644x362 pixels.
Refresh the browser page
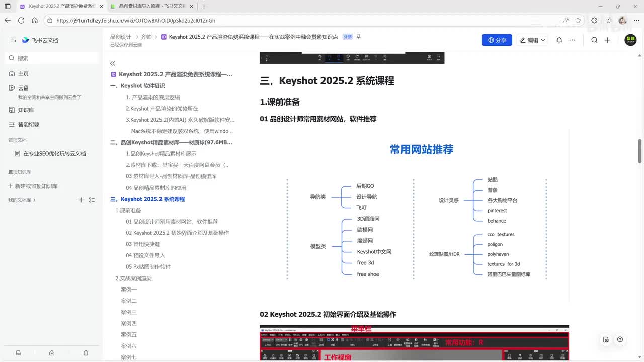21,21
